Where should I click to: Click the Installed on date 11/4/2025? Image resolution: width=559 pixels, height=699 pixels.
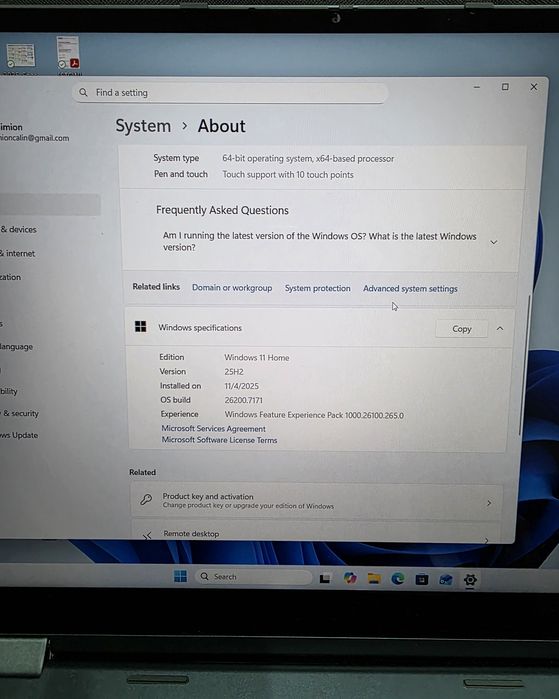click(241, 386)
